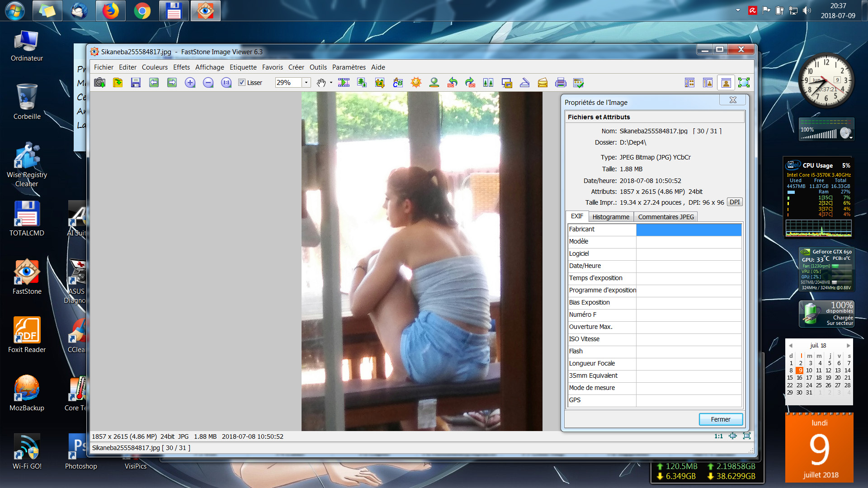This screenshot has width=868, height=488.
Task: Open the crop board tool
Action: 380,83
